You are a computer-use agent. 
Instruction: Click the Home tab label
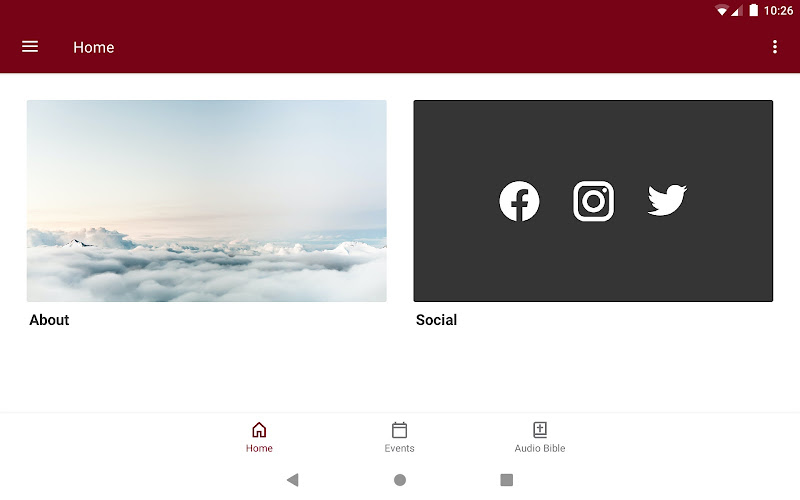[259, 448]
